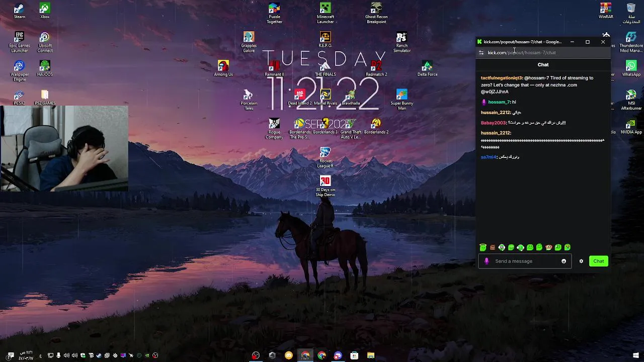The image size is (644, 362).
Task: Select Borderlands 2 desktop icon
Action: click(x=376, y=126)
